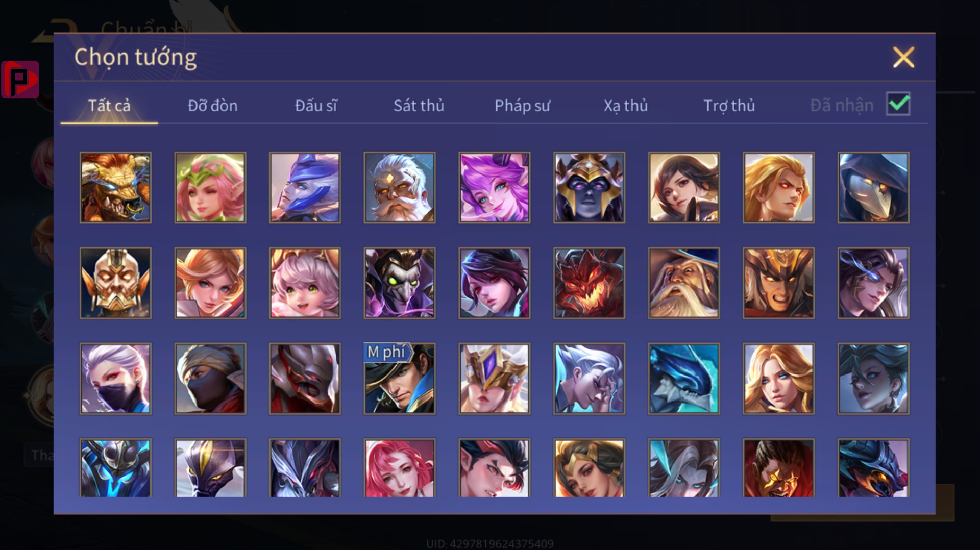Toggle the 'Đã nhận' checkbox
The image size is (980, 550).
pos(898,104)
